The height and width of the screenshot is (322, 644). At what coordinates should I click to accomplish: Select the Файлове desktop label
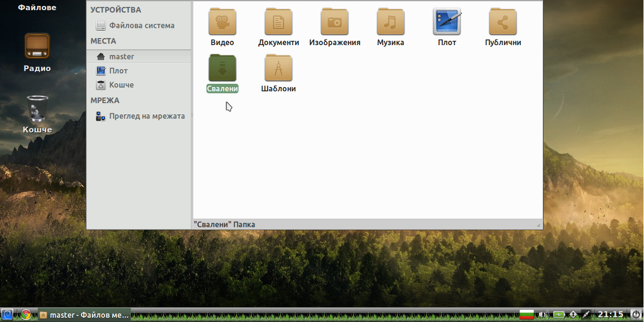(x=37, y=8)
